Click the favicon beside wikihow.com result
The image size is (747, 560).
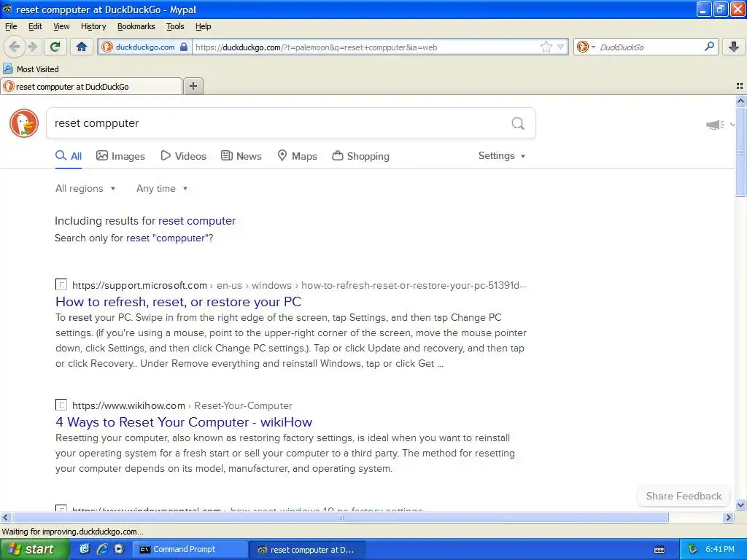pyautogui.click(x=61, y=405)
